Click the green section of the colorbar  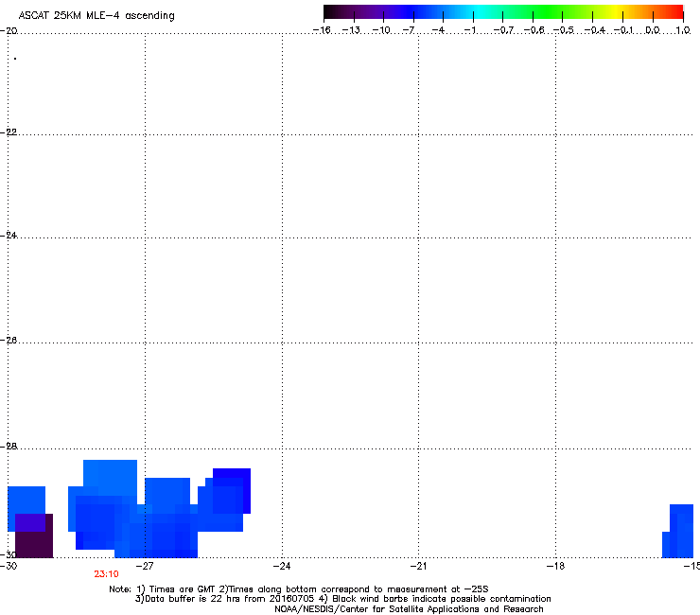(548, 12)
